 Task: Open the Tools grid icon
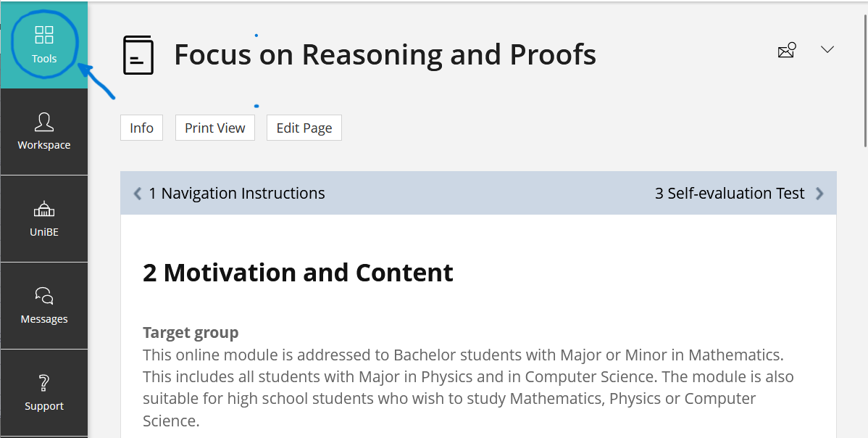44,35
